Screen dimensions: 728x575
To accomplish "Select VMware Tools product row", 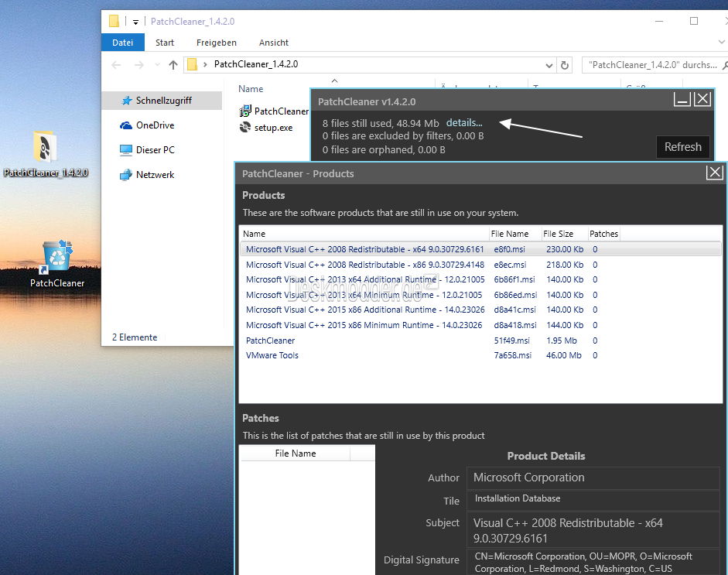I will tap(480, 355).
